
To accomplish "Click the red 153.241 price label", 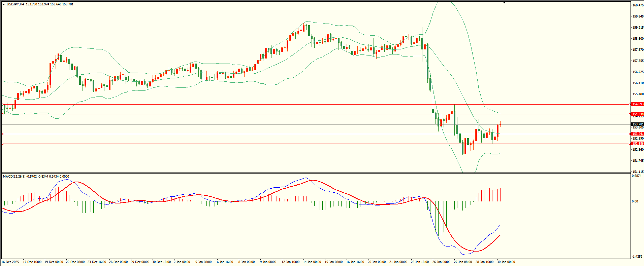I will pos(638,134).
